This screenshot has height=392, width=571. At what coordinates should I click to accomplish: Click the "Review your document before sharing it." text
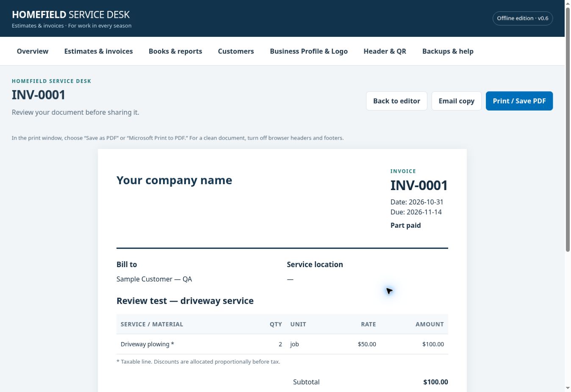point(75,112)
